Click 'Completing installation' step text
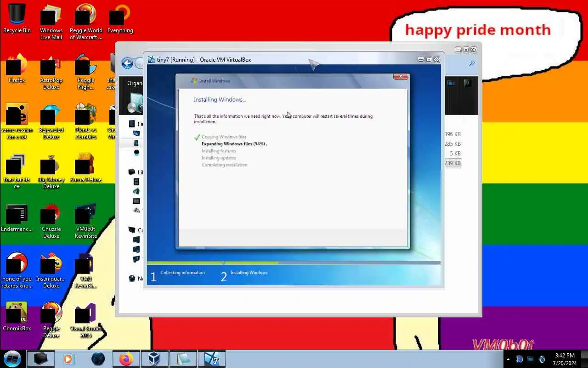Image resolution: width=588 pixels, height=368 pixels. pyautogui.click(x=225, y=165)
